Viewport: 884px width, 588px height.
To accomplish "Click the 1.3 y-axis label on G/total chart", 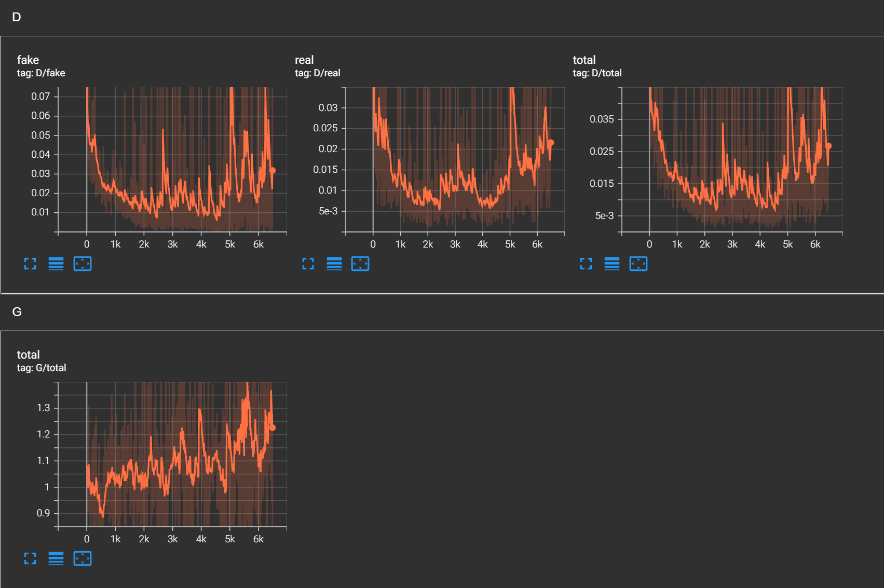I will click(x=44, y=408).
